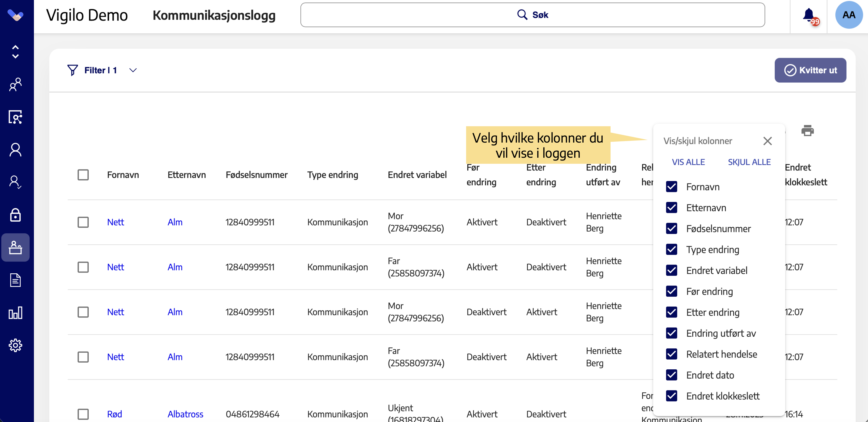
Task: Click the Endret klokkeslett column header
Action: [x=806, y=175]
